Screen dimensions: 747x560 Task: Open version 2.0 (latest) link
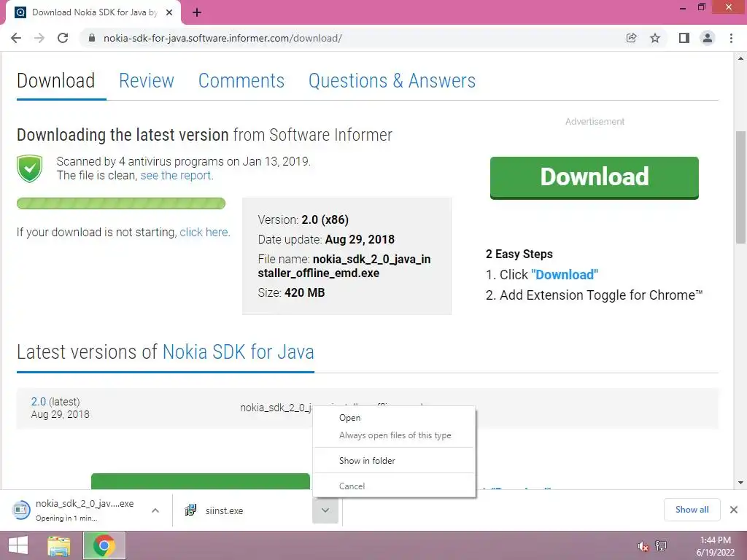click(x=38, y=402)
